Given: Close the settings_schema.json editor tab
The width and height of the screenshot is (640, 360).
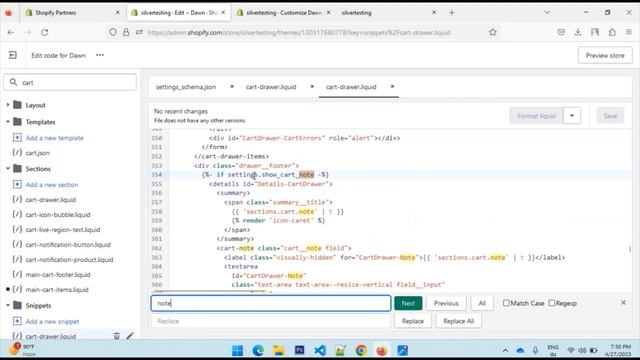Looking at the screenshot, I should coord(232,87).
